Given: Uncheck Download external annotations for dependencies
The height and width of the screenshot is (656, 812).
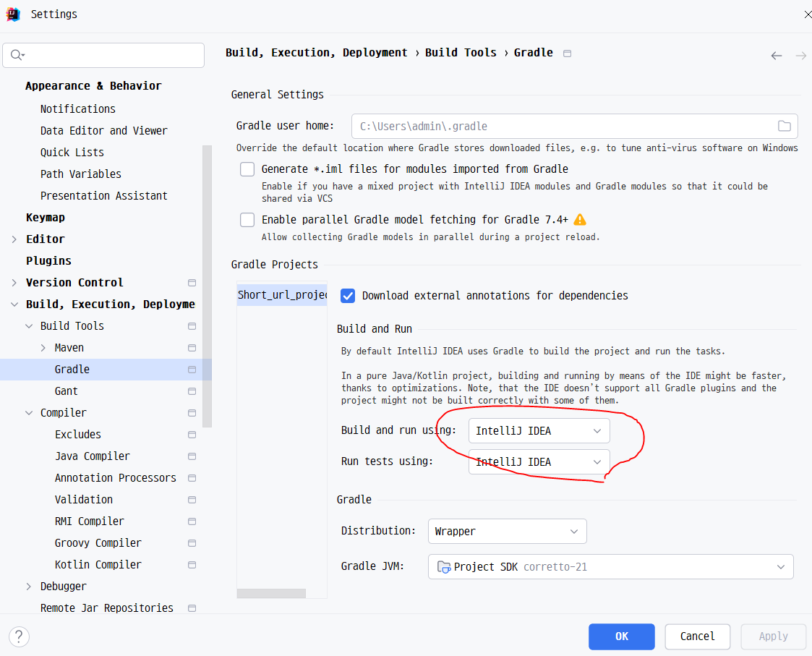Looking at the screenshot, I should [x=348, y=296].
